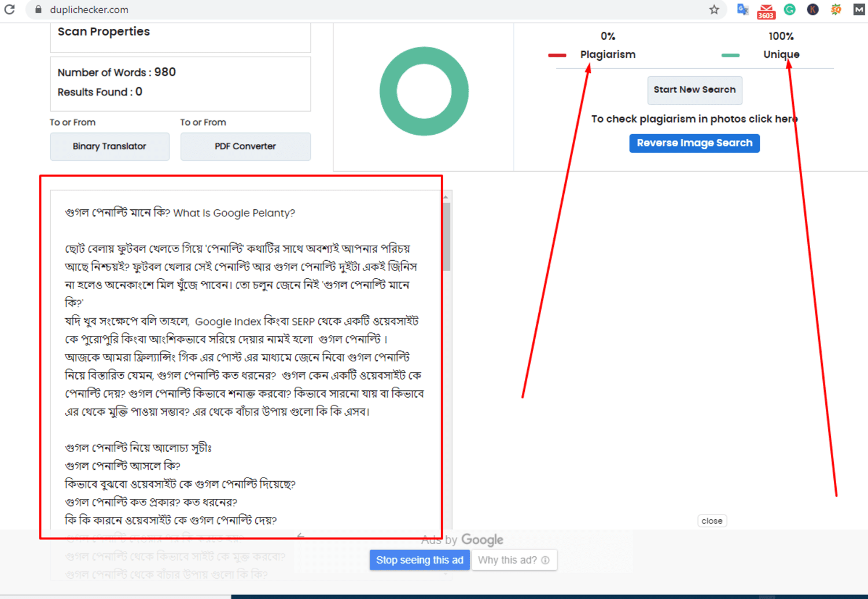Open the PDF Converter tool
Screen dimensions: 868x599
tap(245, 146)
